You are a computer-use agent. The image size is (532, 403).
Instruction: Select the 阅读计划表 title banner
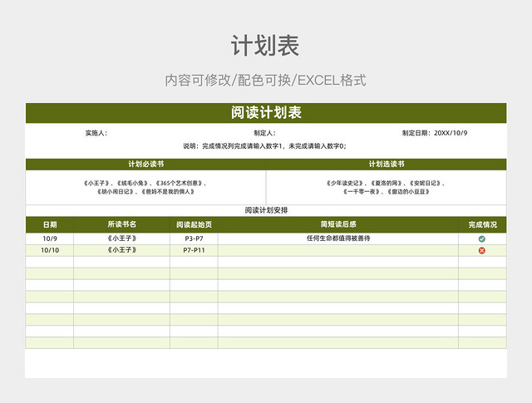266,113
